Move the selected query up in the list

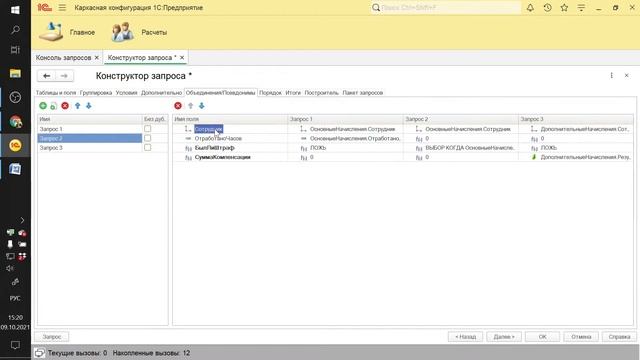click(x=78, y=106)
